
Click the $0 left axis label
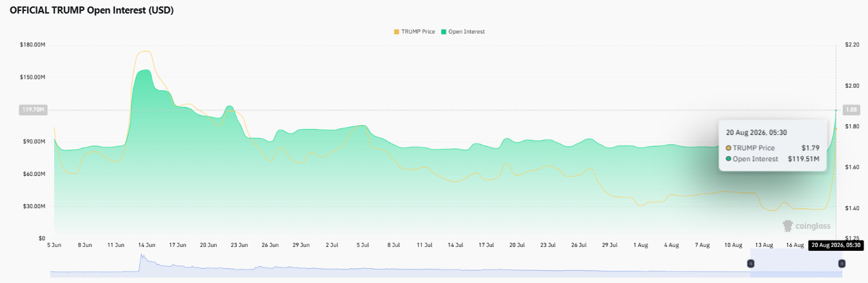pyautogui.click(x=41, y=239)
